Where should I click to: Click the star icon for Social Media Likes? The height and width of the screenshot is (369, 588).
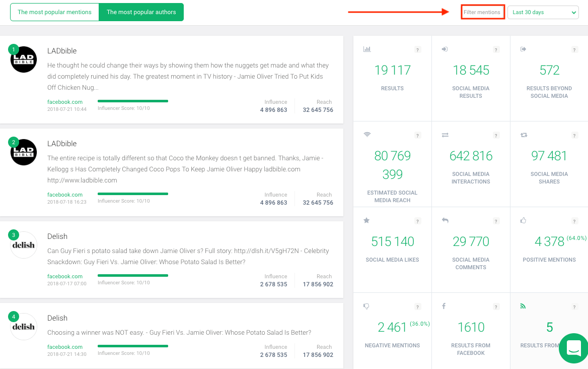pyautogui.click(x=366, y=220)
